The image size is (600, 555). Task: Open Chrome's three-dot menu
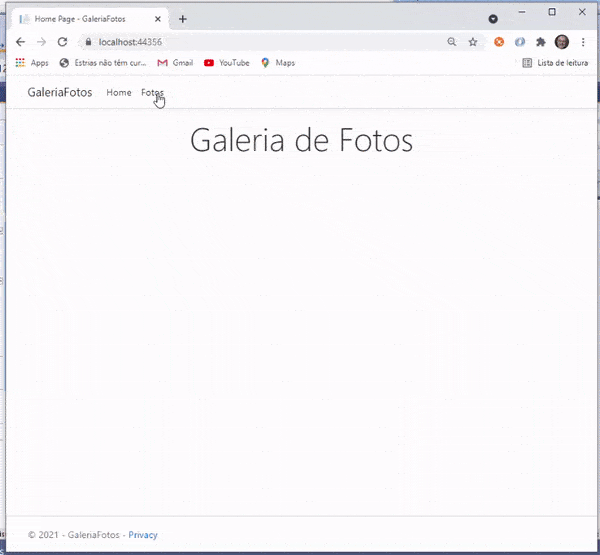tap(583, 42)
